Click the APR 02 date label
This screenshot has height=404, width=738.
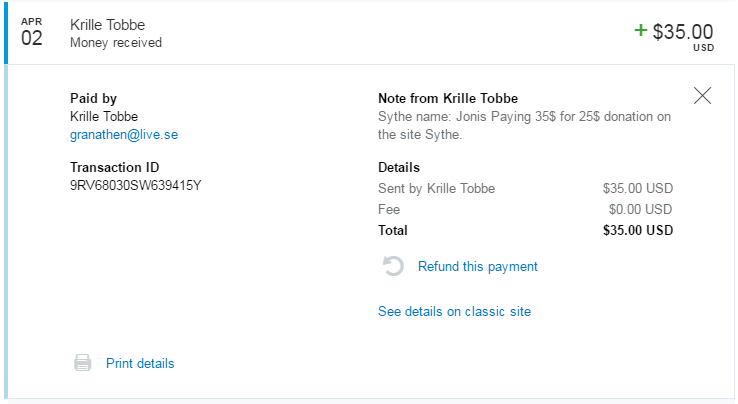tap(32, 32)
